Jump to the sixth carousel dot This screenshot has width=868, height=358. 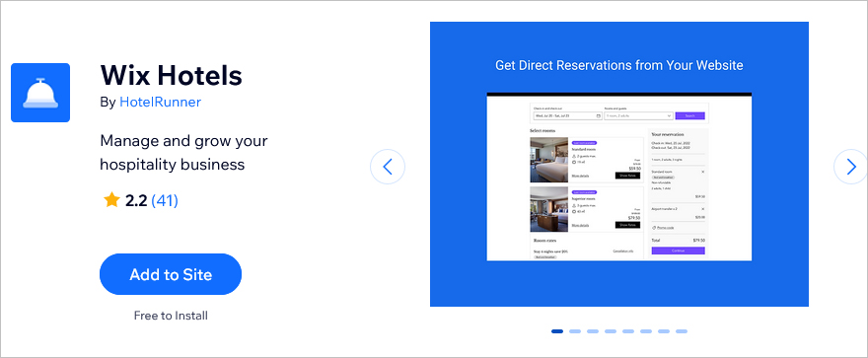point(645,331)
